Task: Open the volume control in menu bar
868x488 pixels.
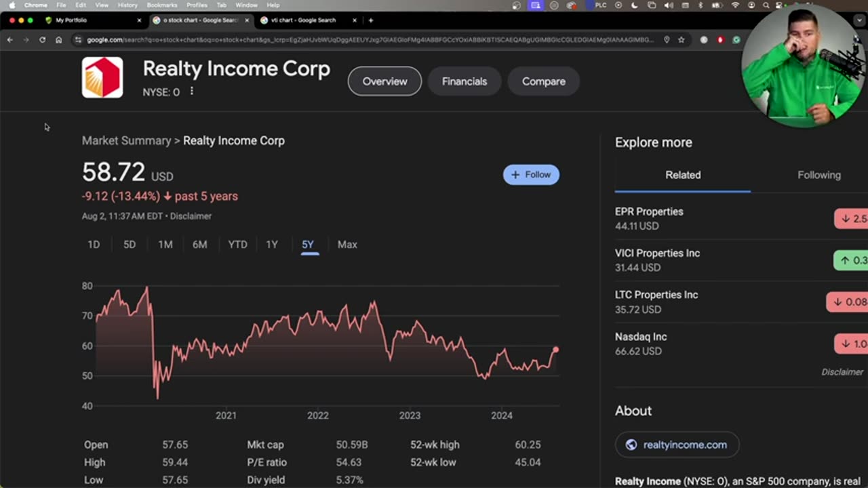Action: [669, 5]
